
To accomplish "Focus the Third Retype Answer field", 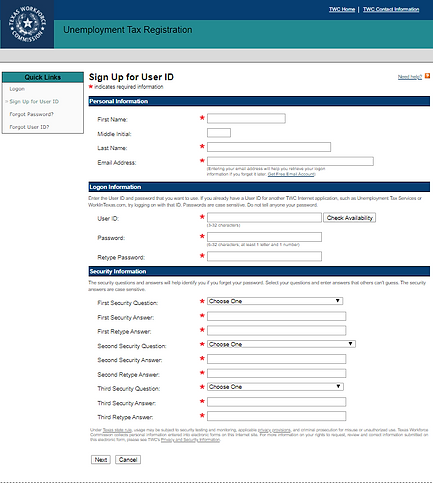I will point(276,416).
